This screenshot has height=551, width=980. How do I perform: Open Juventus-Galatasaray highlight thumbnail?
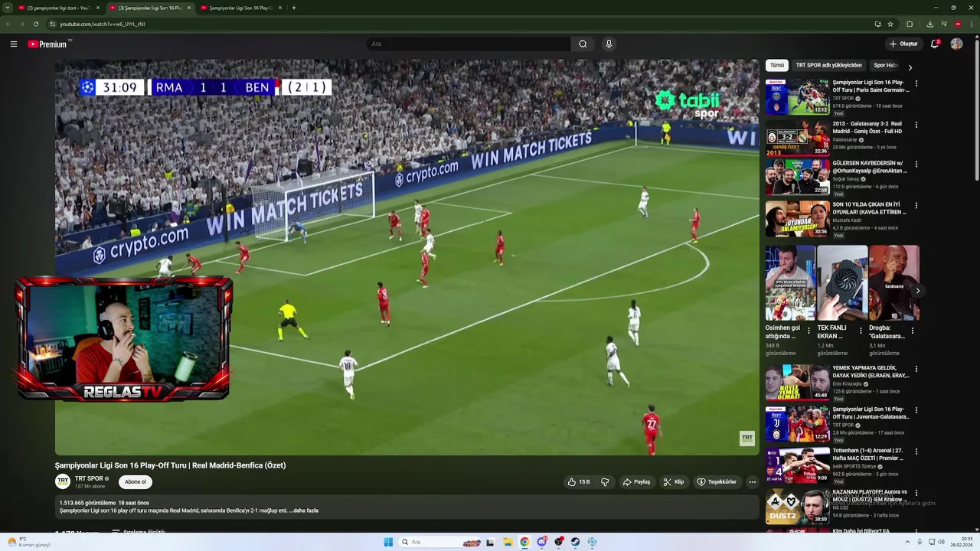coord(797,424)
